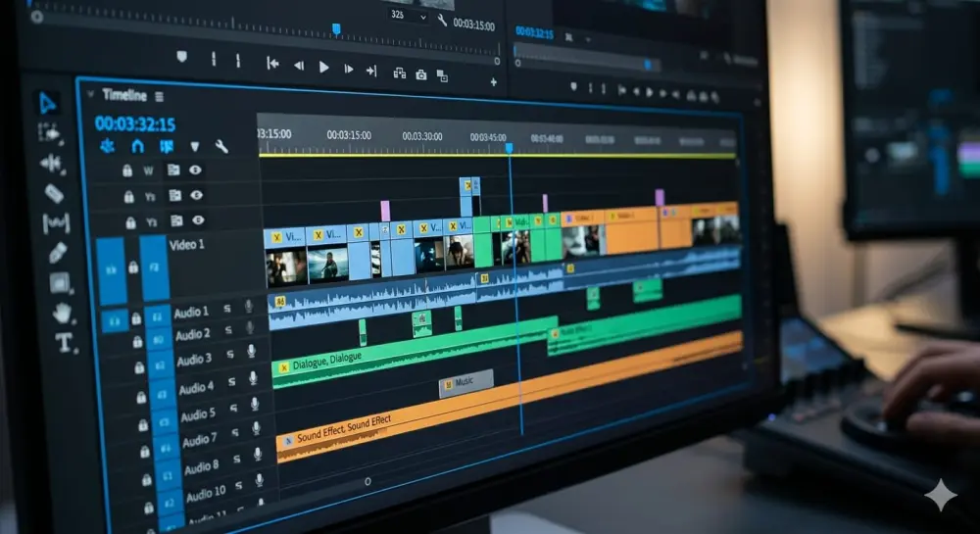The image size is (980, 534).
Task: Click the Lift/Extract edit icon
Action: click(400, 73)
